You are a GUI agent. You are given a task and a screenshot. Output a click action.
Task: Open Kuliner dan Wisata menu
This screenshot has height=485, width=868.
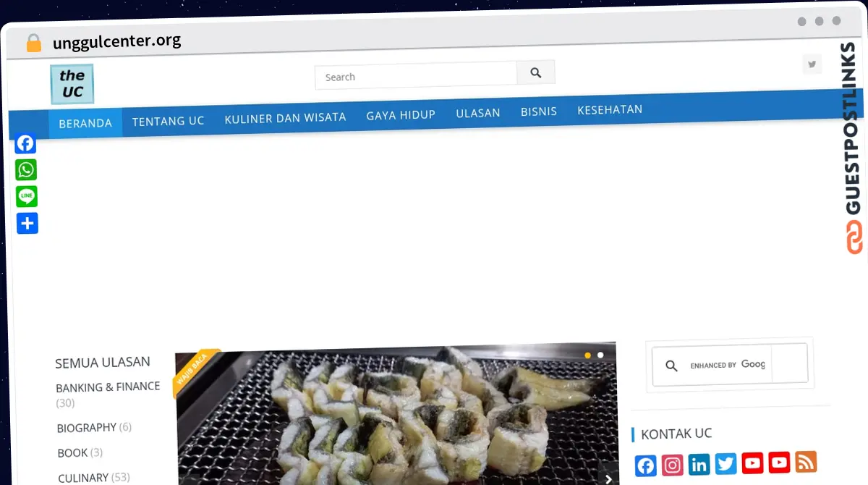tap(285, 117)
